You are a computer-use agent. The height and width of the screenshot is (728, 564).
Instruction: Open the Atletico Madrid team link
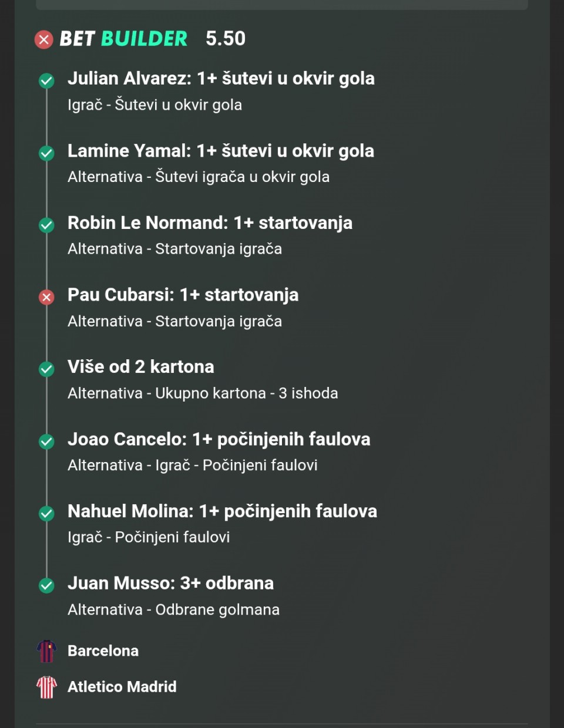tap(122, 687)
